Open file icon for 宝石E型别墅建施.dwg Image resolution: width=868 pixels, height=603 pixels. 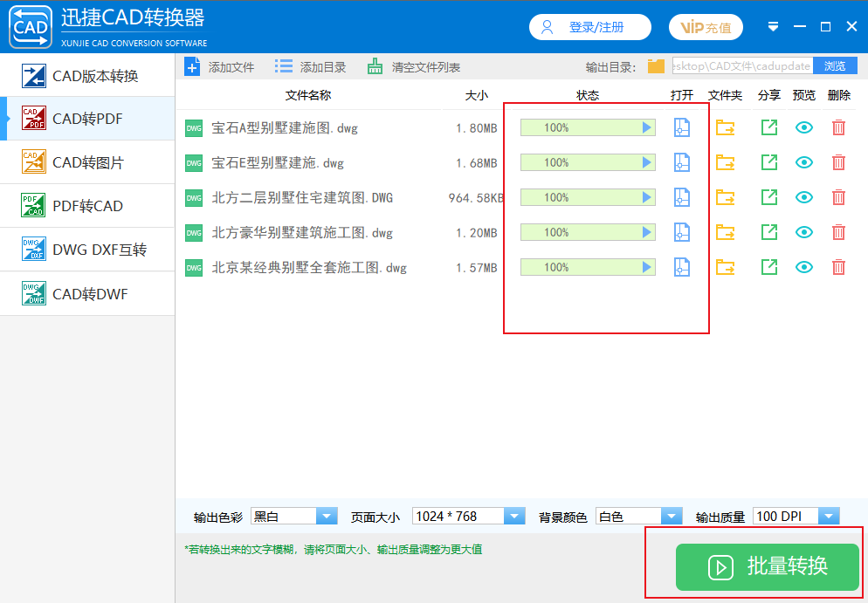(681, 162)
